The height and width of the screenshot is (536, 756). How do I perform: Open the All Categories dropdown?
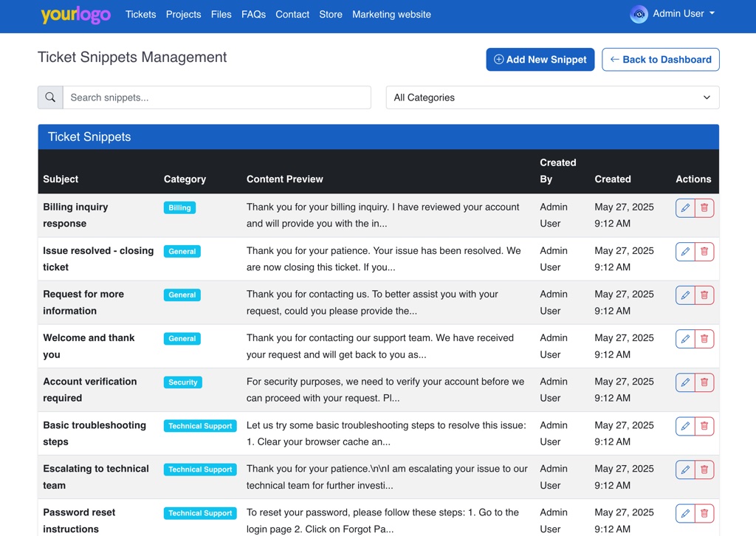point(552,97)
